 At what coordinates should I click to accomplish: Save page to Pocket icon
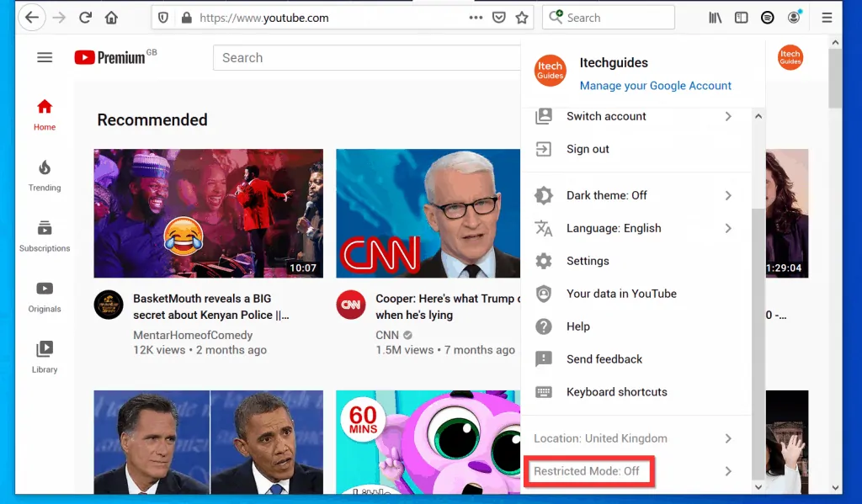tap(498, 18)
